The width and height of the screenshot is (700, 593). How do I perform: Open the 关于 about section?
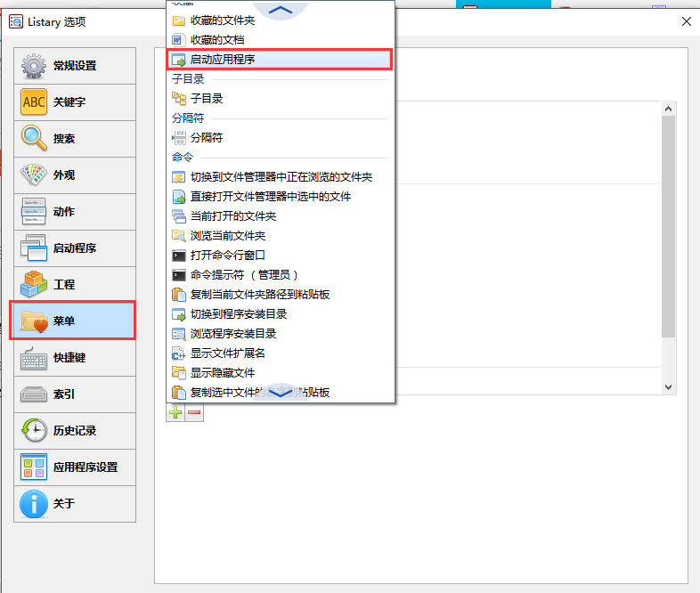(x=75, y=504)
